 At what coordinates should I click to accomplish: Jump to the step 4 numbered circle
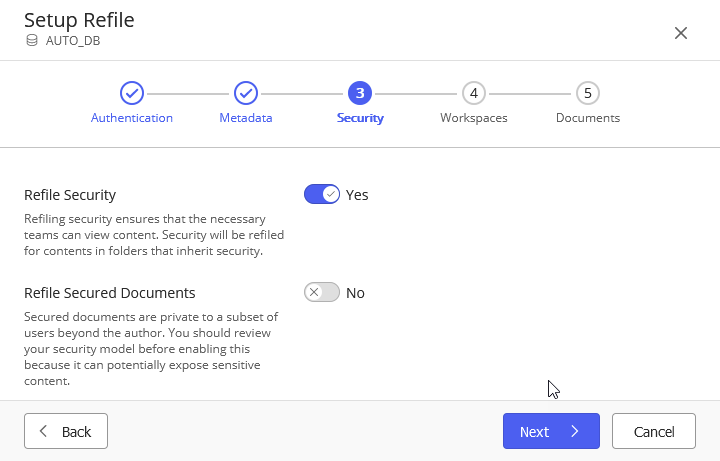[x=474, y=93]
